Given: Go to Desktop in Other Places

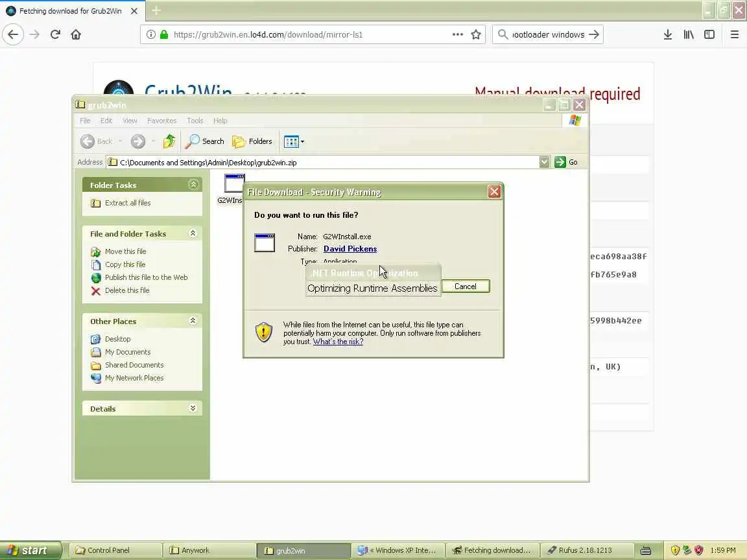Looking at the screenshot, I should point(117,339).
